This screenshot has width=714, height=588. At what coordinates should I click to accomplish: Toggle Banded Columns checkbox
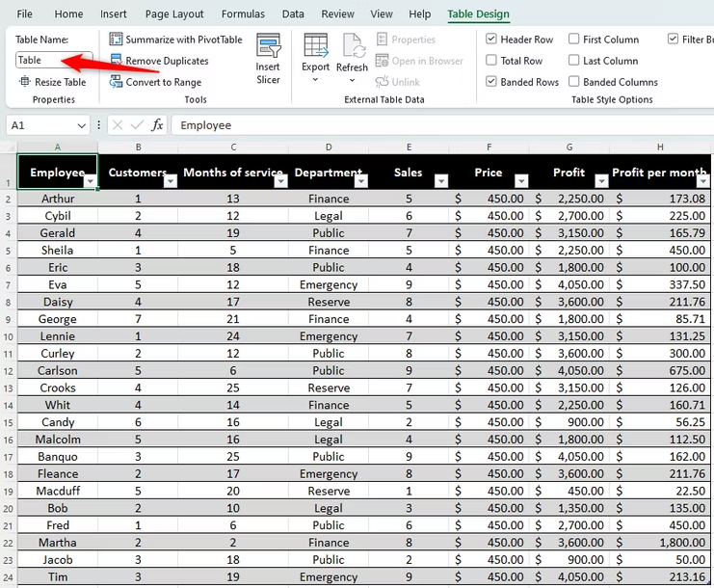pyautogui.click(x=573, y=82)
